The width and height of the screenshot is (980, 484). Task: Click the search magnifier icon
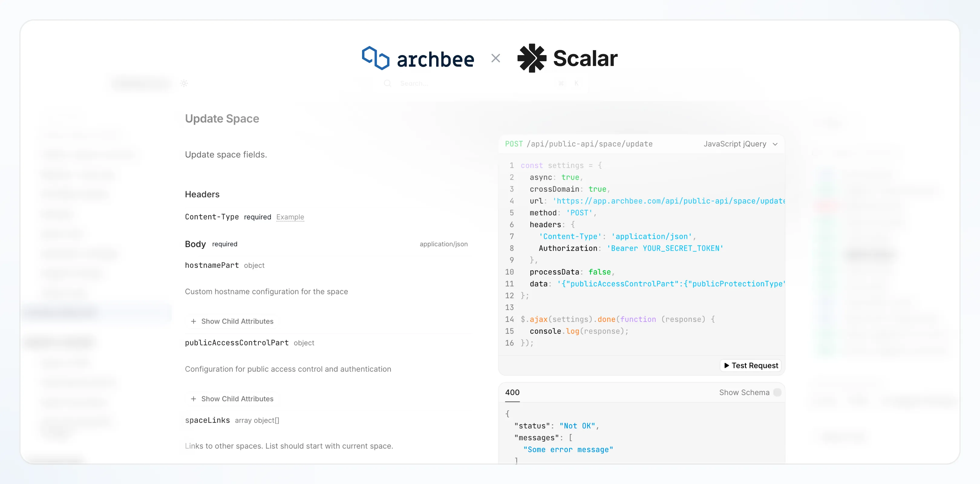tap(387, 83)
